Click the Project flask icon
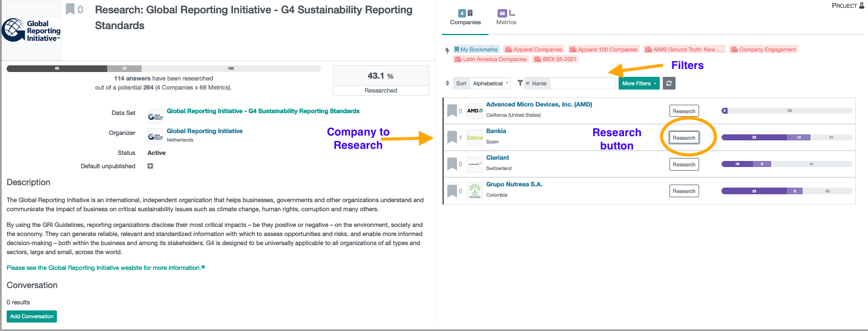The width and height of the screenshot is (868, 331). (862, 5)
